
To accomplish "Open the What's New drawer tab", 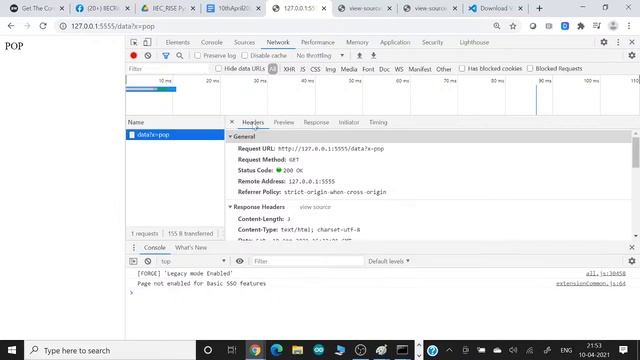I will click(191, 248).
